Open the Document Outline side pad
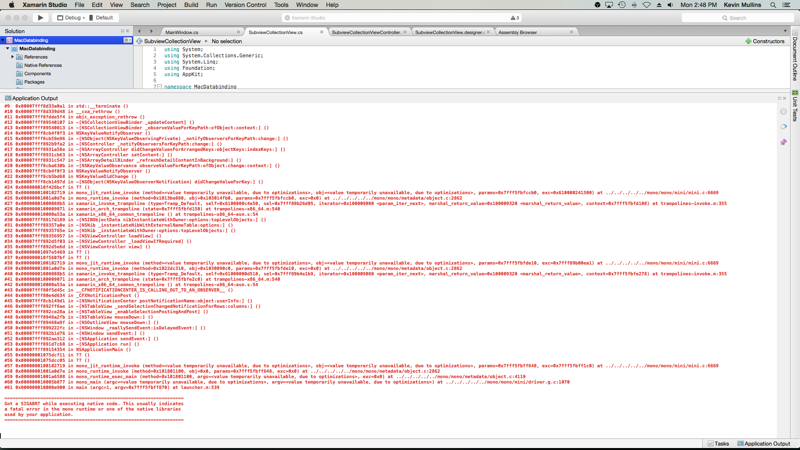The height and width of the screenshot is (450, 800). [x=795, y=58]
